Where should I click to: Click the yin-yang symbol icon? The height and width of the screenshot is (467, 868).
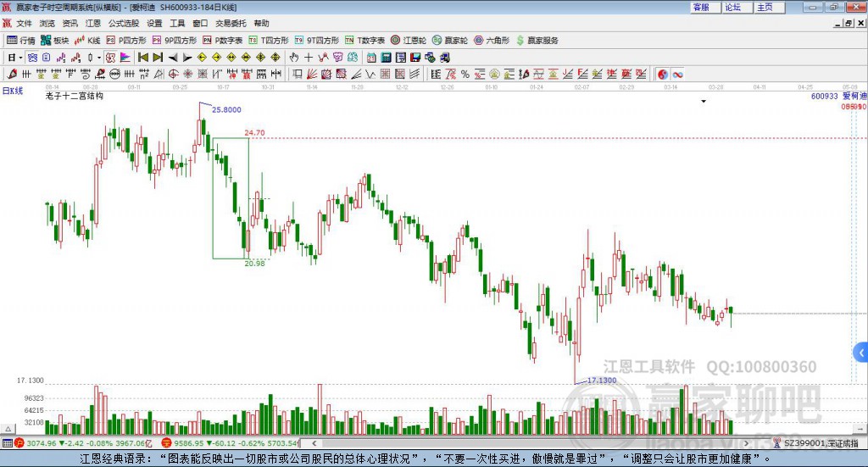pyautogui.click(x=663, y=74)
